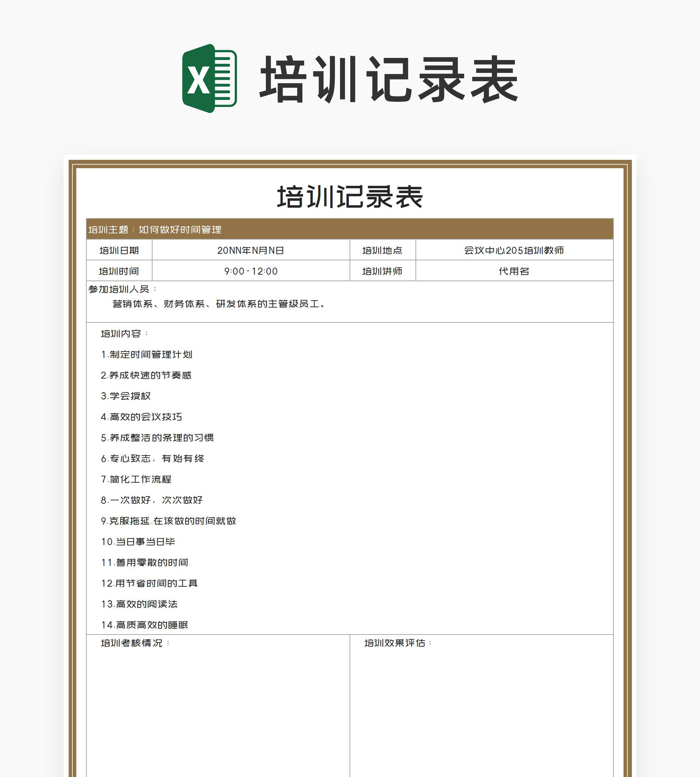Image resolution: width=700 pixels, height=777 pixels.
Task: Click the green Excel logo icon
Action: pos(209,78)
